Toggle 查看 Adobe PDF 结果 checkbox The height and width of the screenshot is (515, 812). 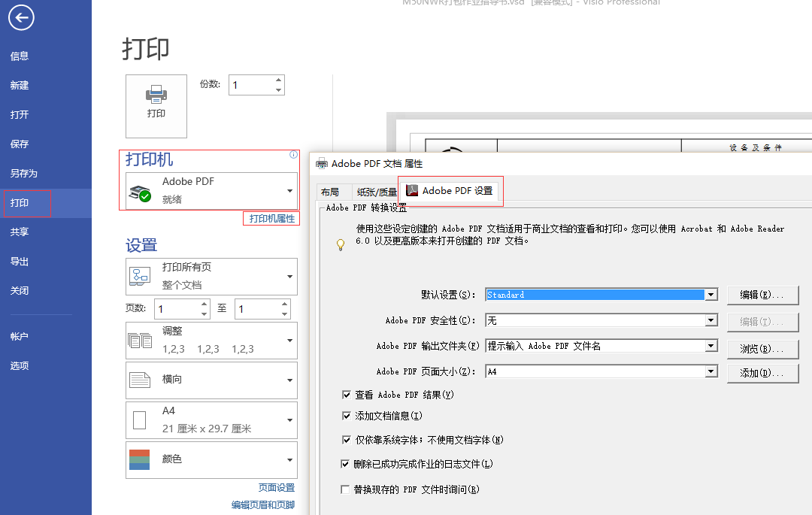(x=347, y=395)
